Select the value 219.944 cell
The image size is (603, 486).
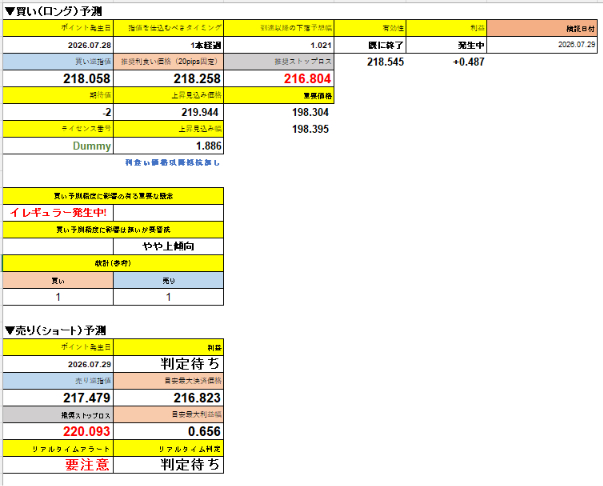168,112
